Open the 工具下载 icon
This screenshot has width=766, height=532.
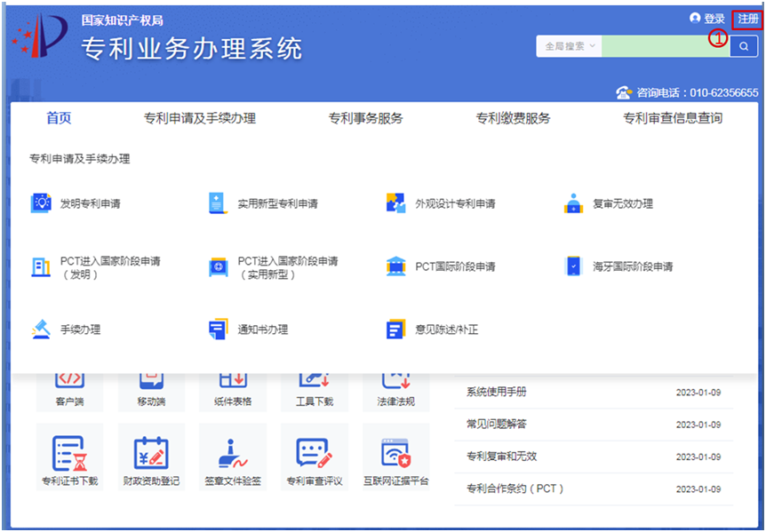pos(314,380)
